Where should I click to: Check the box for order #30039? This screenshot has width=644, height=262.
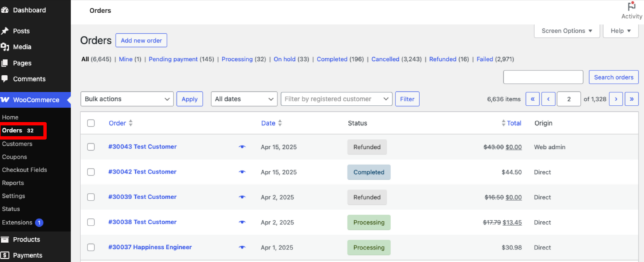pos(91,197)
